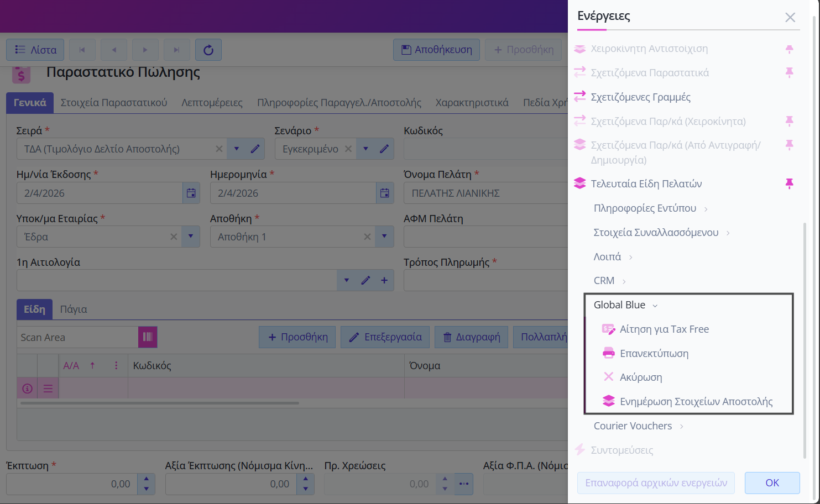820x504 pixels.
Task: Unpin the Τελευταία Είδη Πελατών action
Action: pos(789,184)
